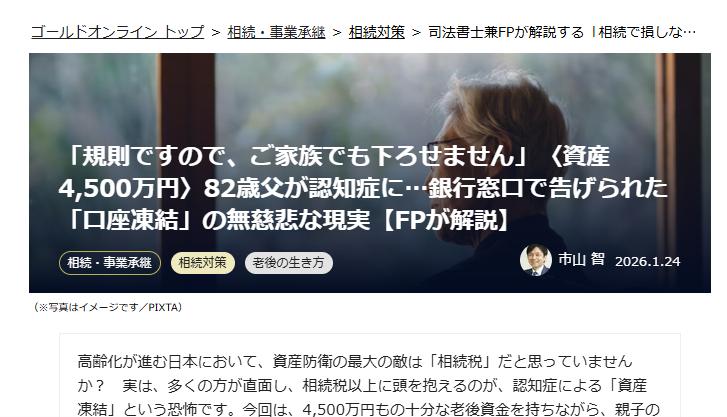Click the publication date 2026.1.24
Screen dimensions: 727x417
tap(647, 262)
